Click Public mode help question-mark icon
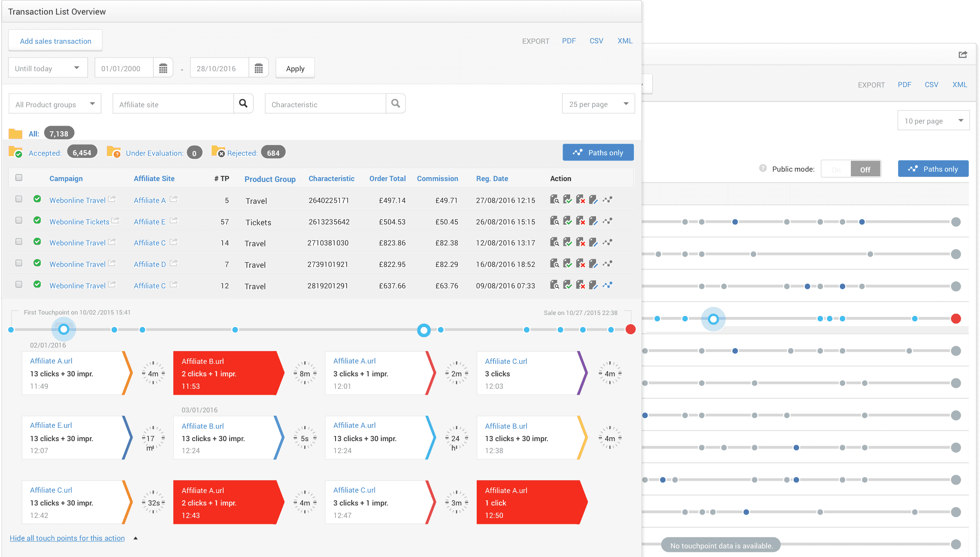The image size is (980, 557). [763, 168]
